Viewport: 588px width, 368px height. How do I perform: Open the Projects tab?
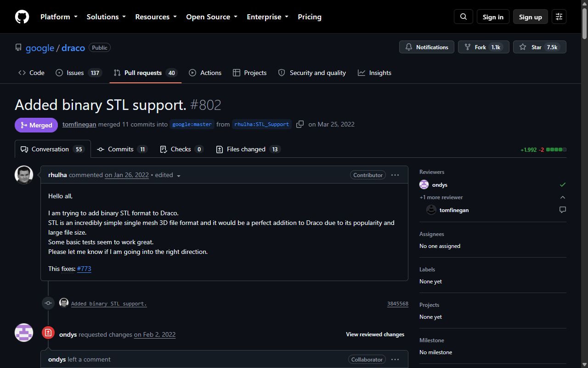(x=249, y=73)
